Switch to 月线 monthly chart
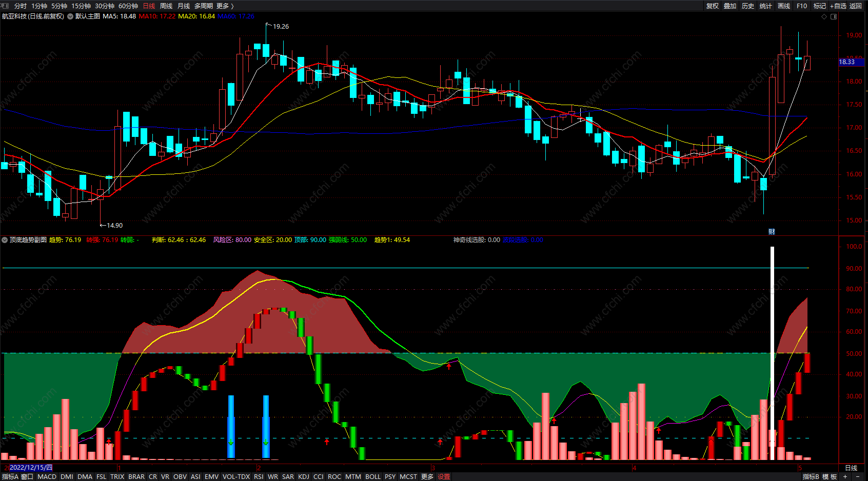This screenshot has height=481, width=868. tap(184, 6)
